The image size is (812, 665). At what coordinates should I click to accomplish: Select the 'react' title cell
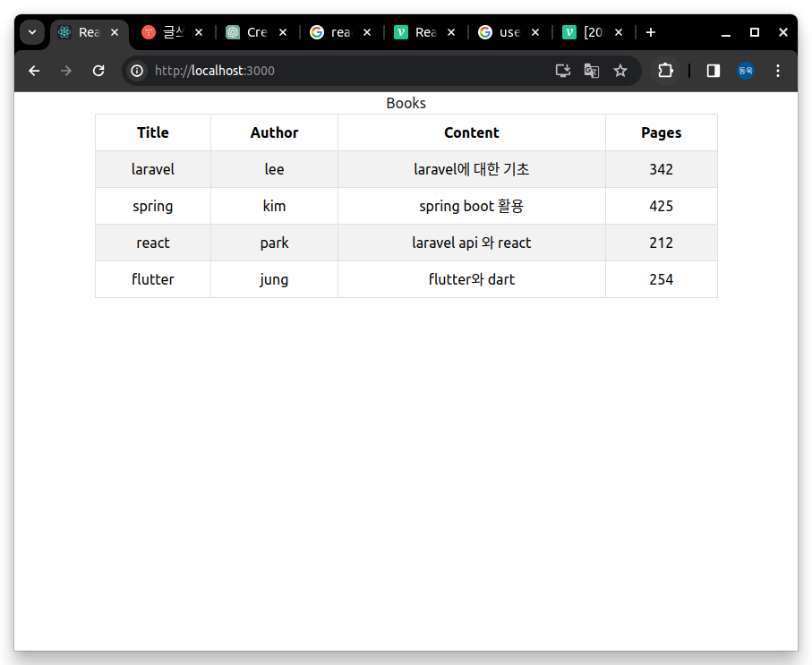153,243
